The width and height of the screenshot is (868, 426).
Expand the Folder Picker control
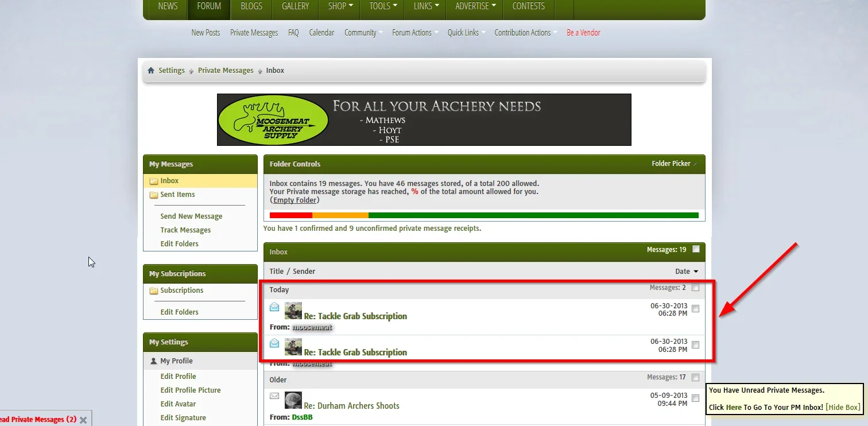tap(674, 164)
